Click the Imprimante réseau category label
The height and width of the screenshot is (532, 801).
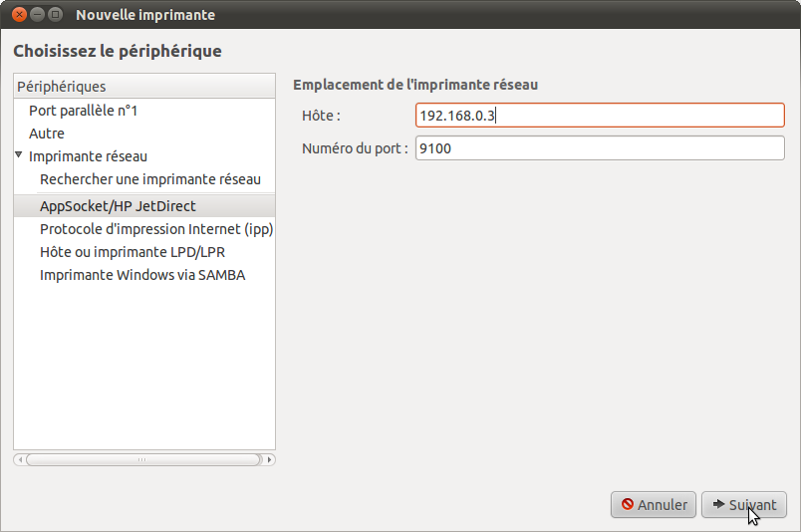88,156
